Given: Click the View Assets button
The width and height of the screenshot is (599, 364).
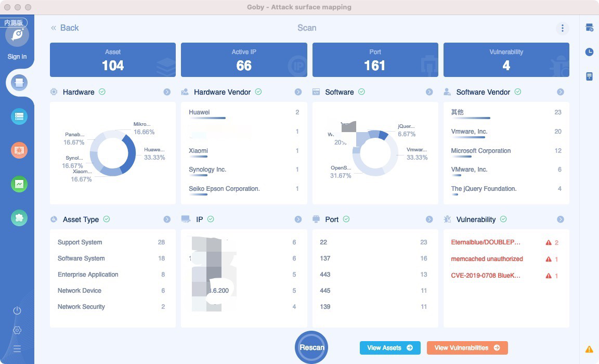Looking at the screenshot, I should (x=390, y=347).
